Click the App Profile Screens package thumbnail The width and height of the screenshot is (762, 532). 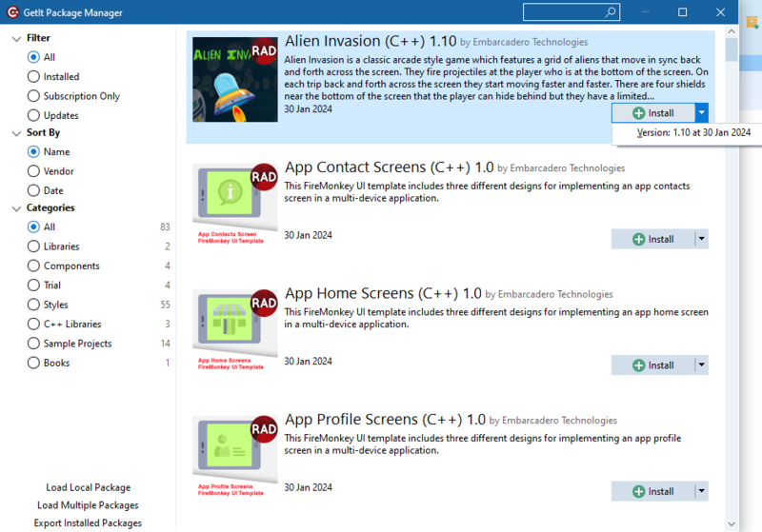235,457
